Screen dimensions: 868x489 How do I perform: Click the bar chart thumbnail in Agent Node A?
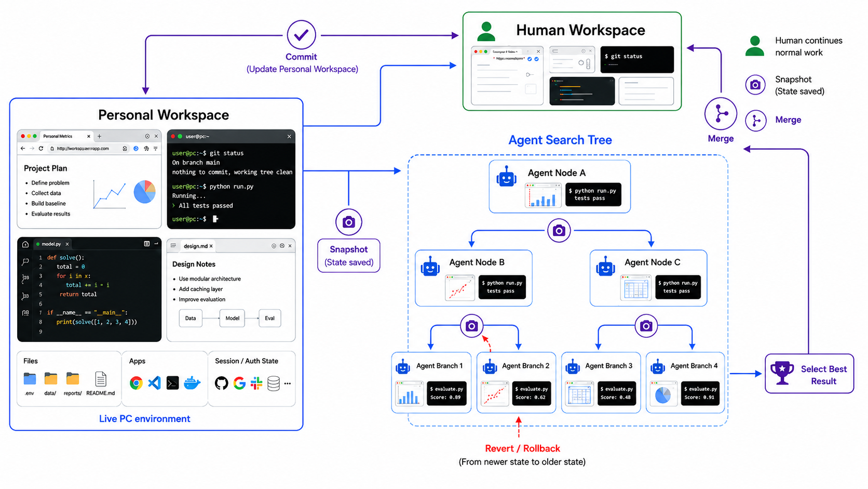(x=543, y=195)
